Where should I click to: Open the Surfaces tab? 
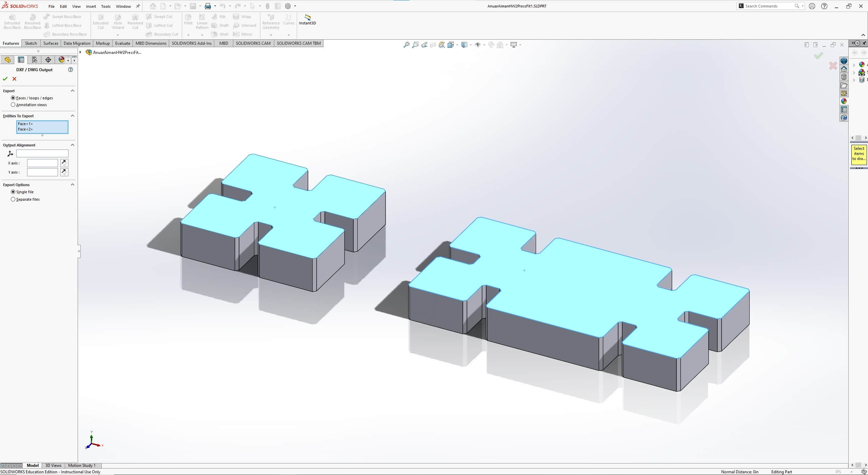tap(51, 43)
